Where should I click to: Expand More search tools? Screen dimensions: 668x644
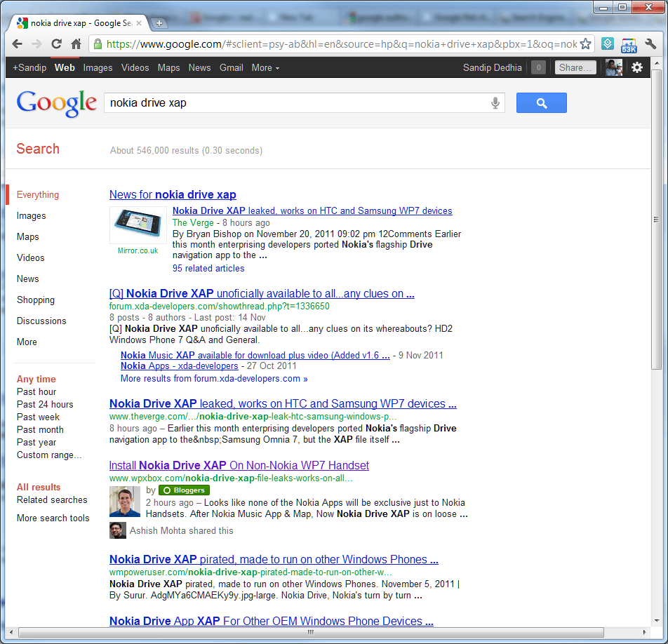(x=53, y=518)
